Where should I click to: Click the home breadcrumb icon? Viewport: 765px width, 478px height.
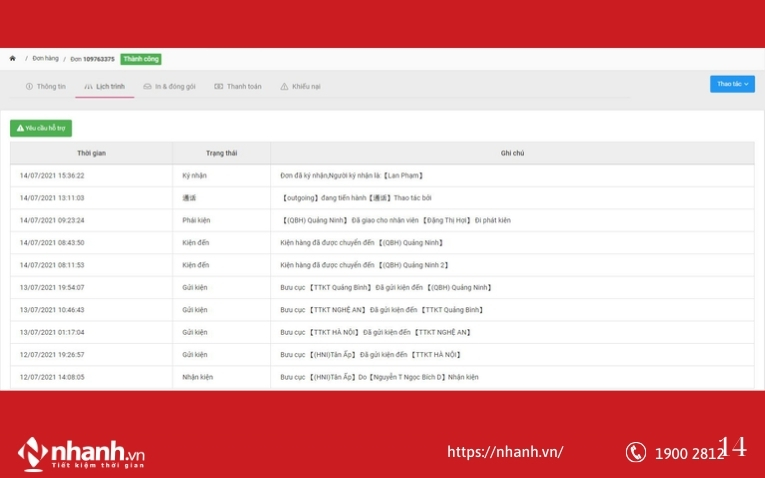pos(13,59)
